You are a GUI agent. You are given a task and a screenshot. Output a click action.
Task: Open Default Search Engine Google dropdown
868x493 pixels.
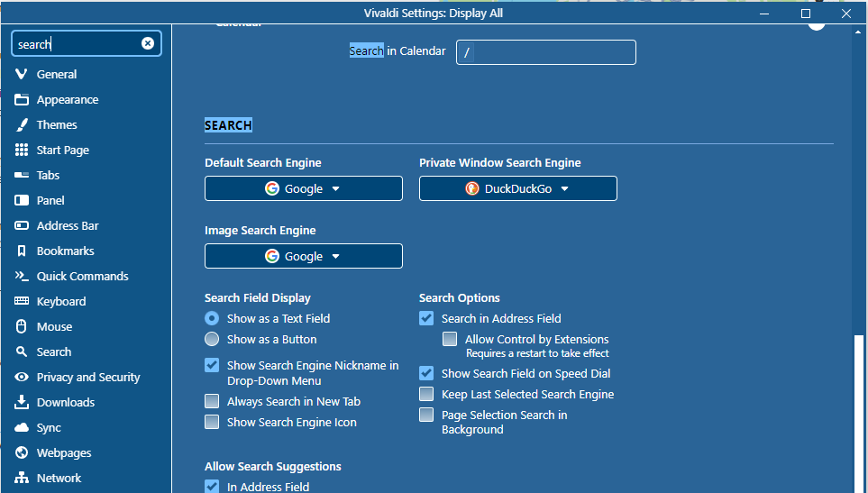(x=304, y=188)
